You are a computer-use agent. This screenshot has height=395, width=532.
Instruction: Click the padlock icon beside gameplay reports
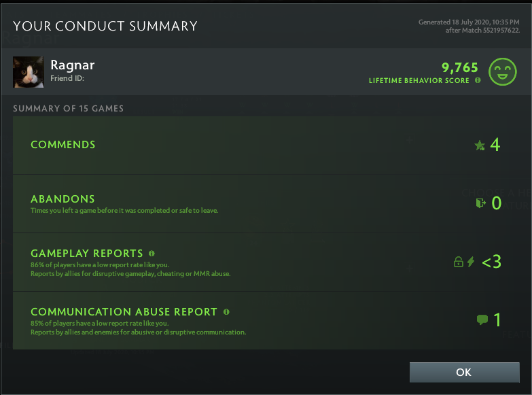point(459,262)
